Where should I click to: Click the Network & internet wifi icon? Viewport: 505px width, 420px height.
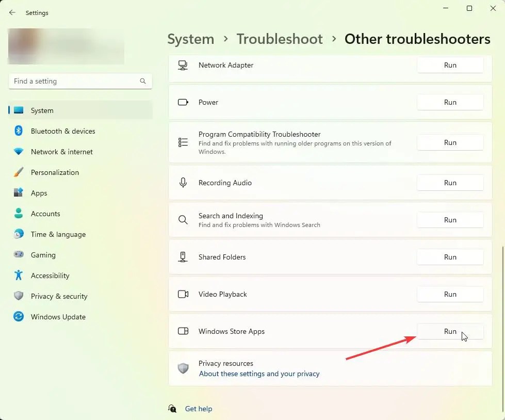[x=19, y=151]
